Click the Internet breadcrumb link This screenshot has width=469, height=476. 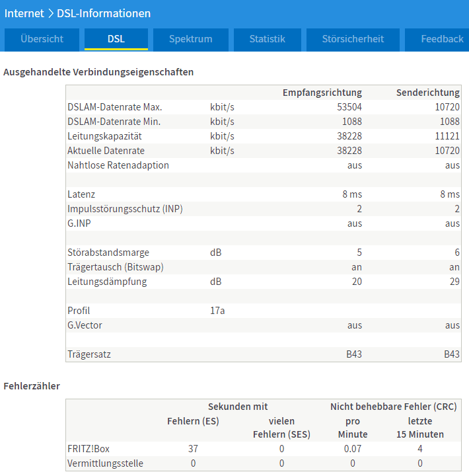[24, 13]
